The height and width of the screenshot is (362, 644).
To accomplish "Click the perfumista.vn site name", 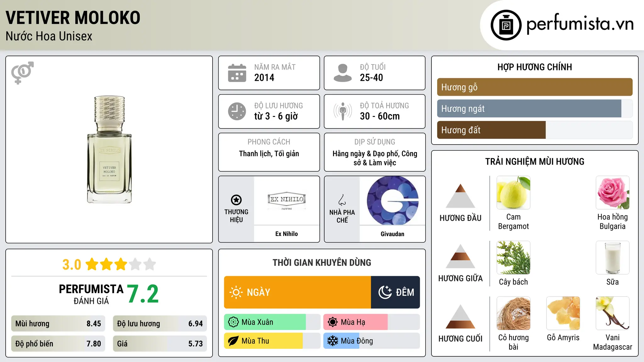I will click(580, 24).
